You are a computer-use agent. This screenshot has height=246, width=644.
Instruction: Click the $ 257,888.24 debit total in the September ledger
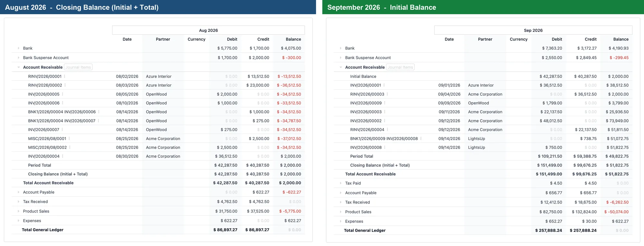pyautogui.click(x=549, y=231)
